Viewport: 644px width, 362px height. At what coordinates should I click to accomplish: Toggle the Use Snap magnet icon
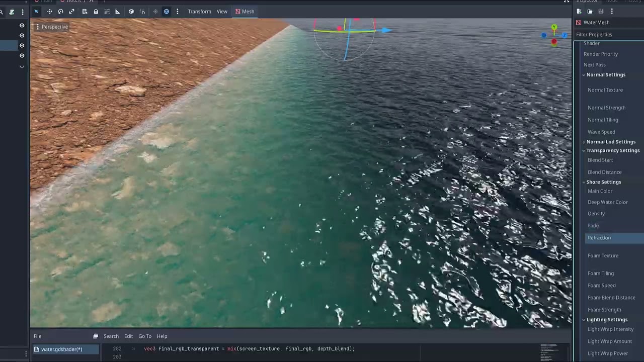coord(142,11)
